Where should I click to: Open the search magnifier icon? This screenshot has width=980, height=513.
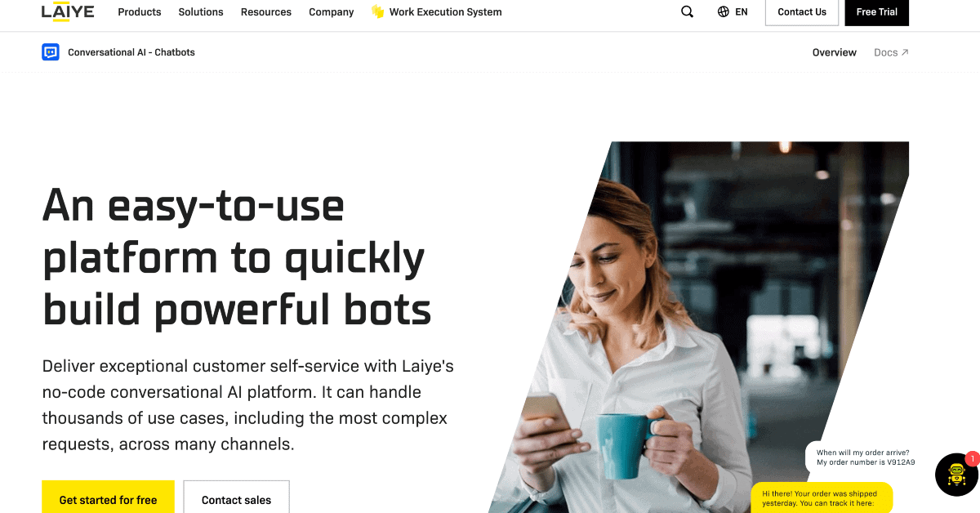pyautogui.click(x=687, y=12)
